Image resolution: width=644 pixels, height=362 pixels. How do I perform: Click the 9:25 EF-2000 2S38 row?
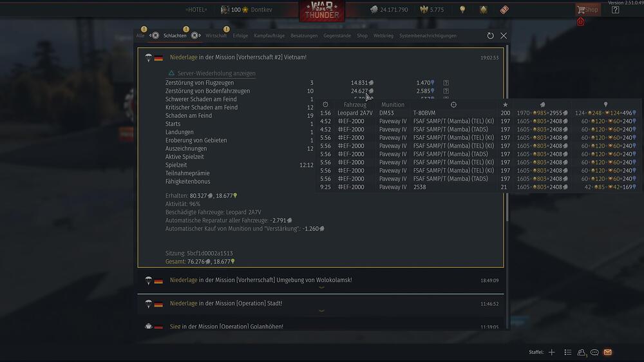click(478, 187)
